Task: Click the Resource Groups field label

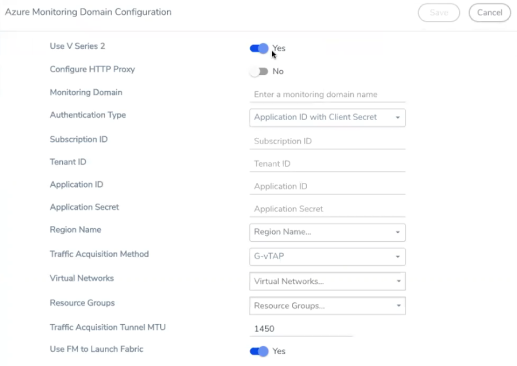Action: coord(82,303)
